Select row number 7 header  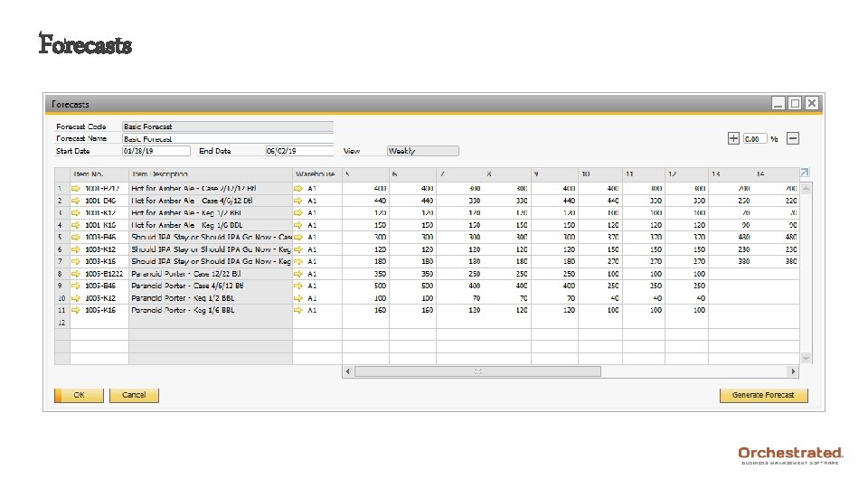tap(62, 262)
